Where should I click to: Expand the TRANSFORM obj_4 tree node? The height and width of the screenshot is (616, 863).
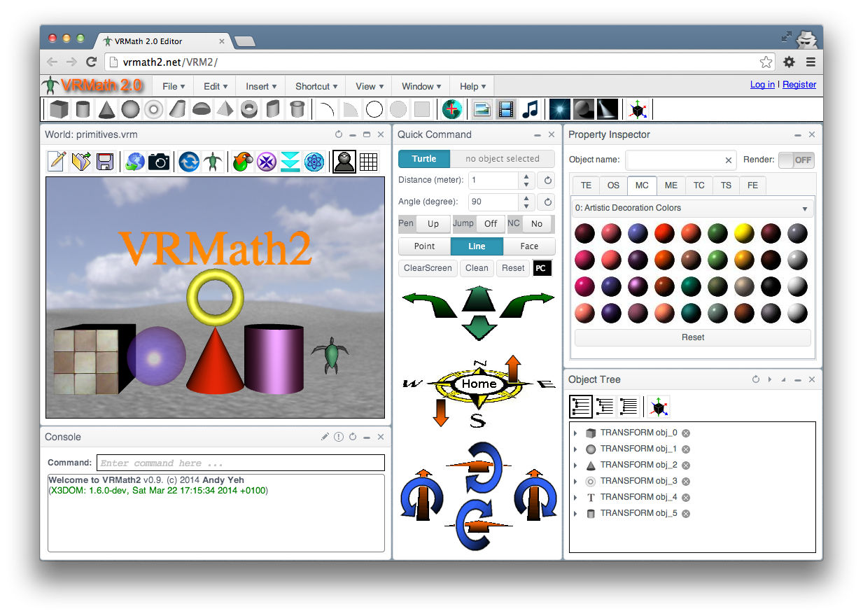(576, 498)
